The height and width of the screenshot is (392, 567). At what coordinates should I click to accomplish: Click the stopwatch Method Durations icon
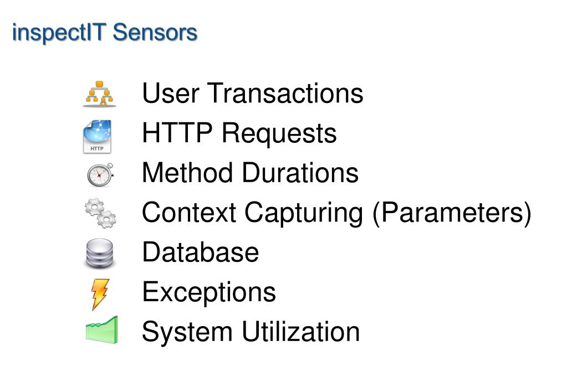pyautogui.click(x=100, y=175)
